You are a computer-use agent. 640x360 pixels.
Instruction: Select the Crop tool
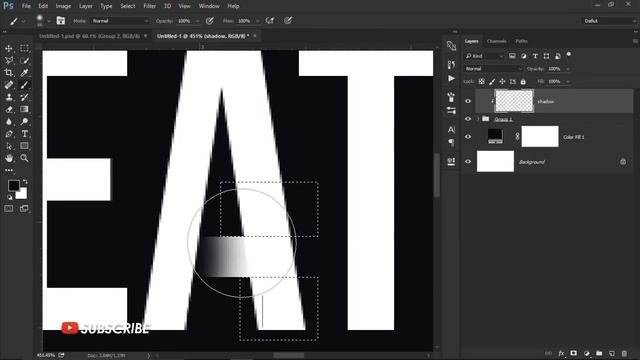(9, 73)
